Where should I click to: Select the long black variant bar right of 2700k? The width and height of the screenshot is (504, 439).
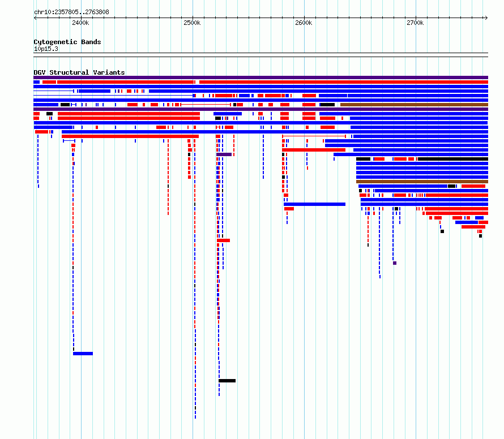click(453, 159)
